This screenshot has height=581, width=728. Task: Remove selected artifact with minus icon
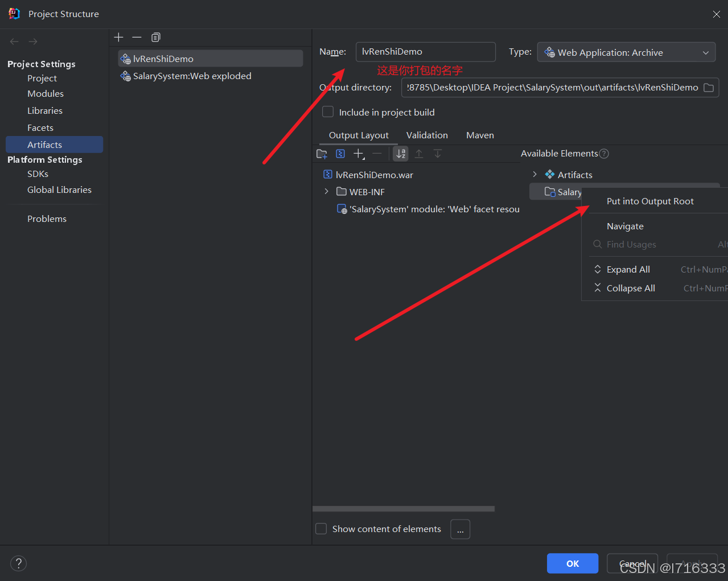(137, 37)
